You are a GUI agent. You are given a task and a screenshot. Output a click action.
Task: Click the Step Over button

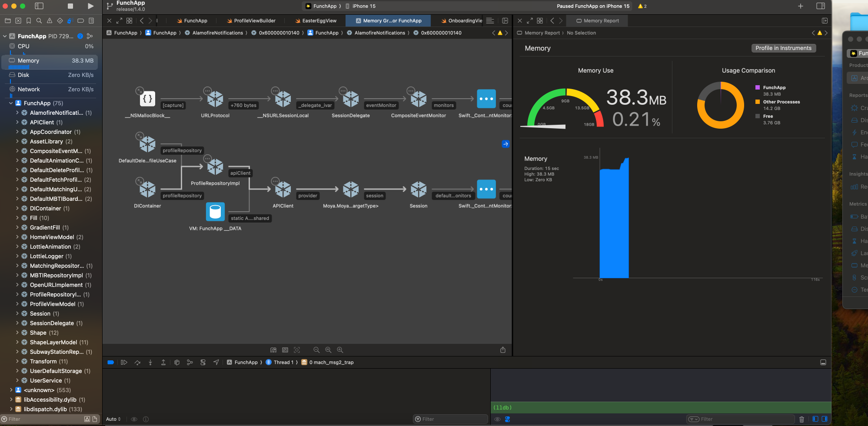pyautogui.click(x=137, y=362)
